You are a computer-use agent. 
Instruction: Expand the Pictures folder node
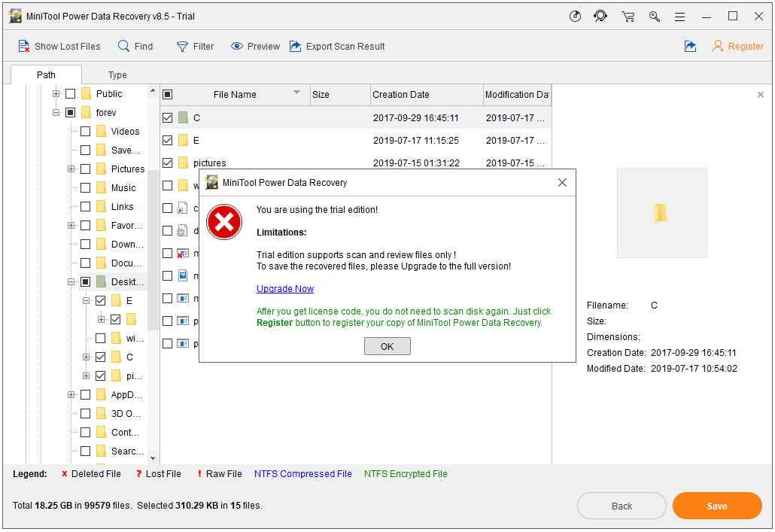pyautogui.click(x=71, y=169)
